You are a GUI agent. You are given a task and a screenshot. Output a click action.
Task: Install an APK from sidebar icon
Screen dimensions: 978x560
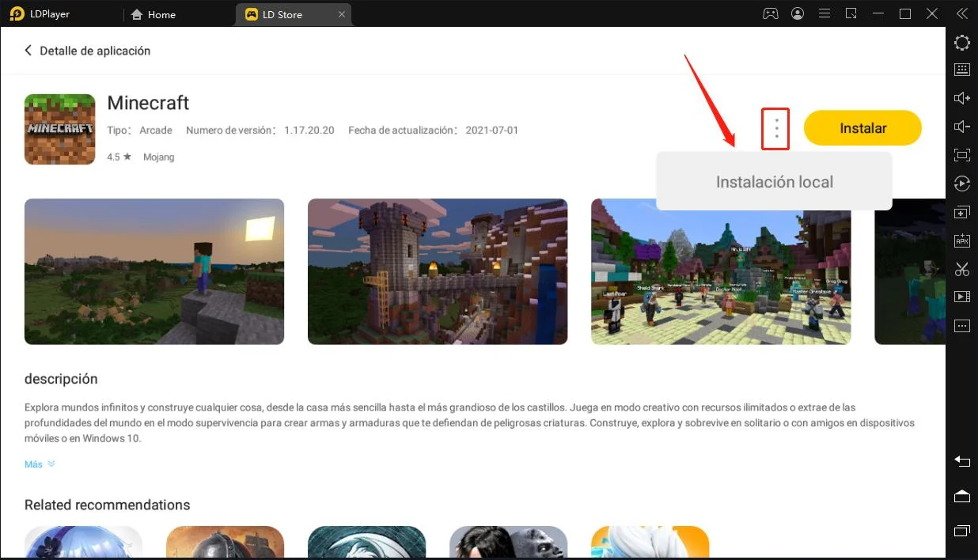point(962,240)
